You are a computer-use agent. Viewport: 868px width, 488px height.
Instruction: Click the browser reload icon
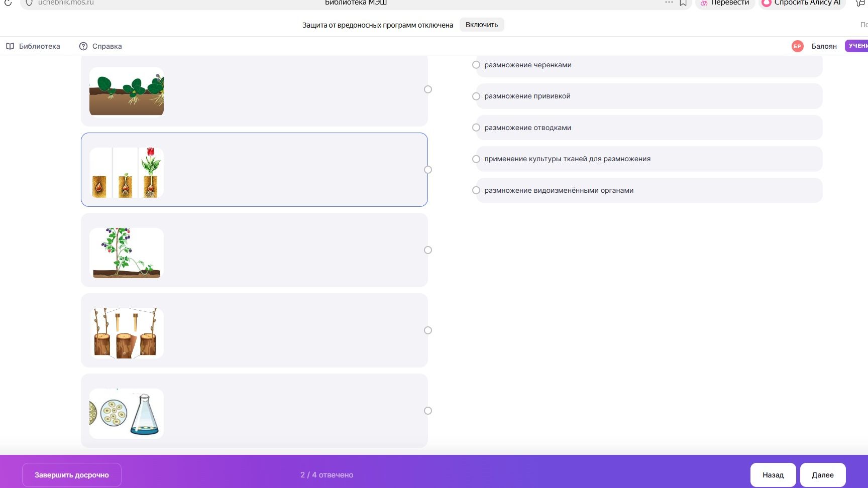[x=8, y=3]
